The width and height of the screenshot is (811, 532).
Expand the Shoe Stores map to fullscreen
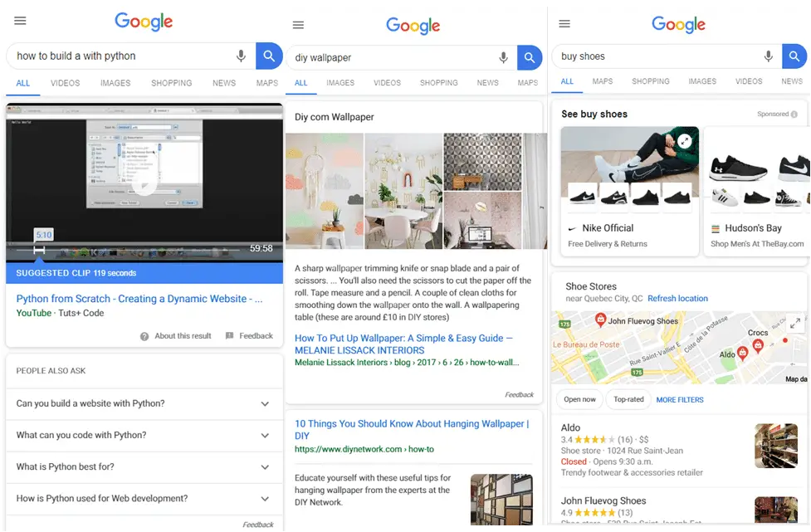click(x=795, y=323)
